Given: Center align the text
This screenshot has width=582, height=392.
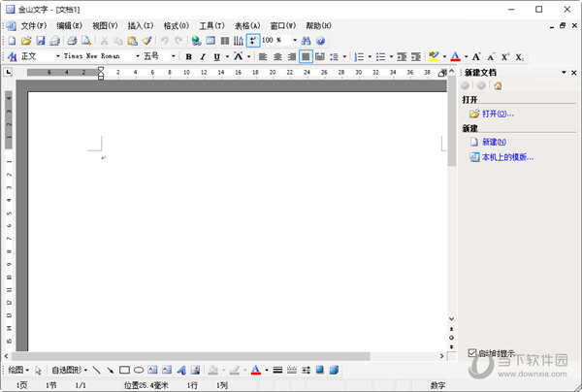Looking at the screenshot, I should (277, 57).
